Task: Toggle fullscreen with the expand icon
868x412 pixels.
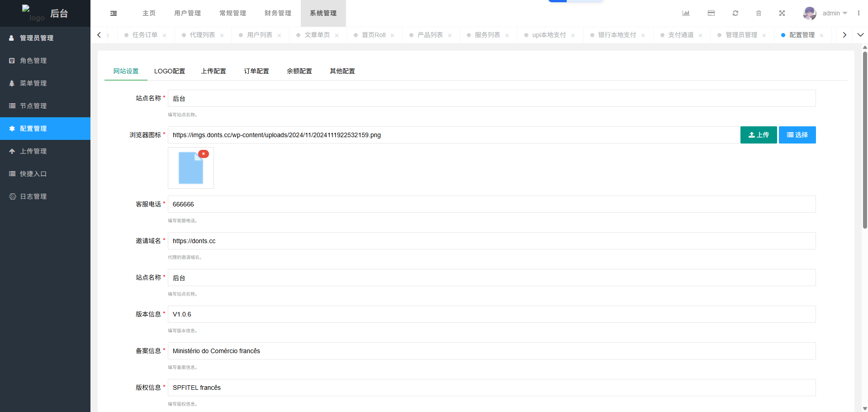Action: [x=782, y=13]
